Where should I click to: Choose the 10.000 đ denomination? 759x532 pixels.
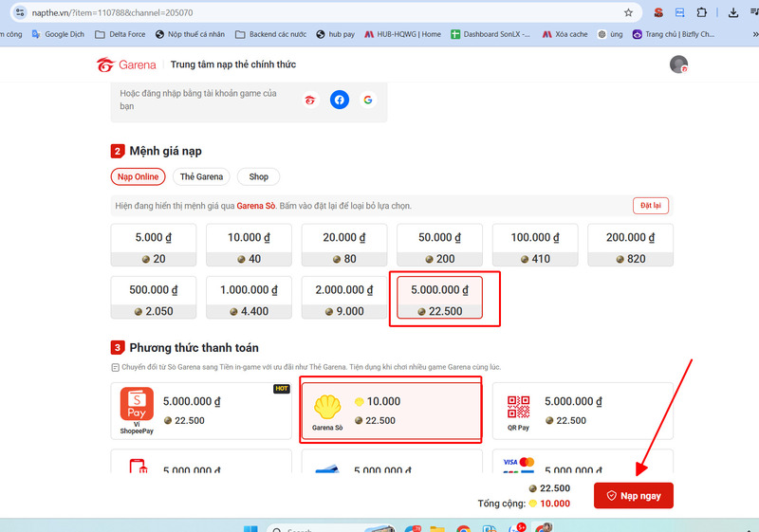click(249, 246)
